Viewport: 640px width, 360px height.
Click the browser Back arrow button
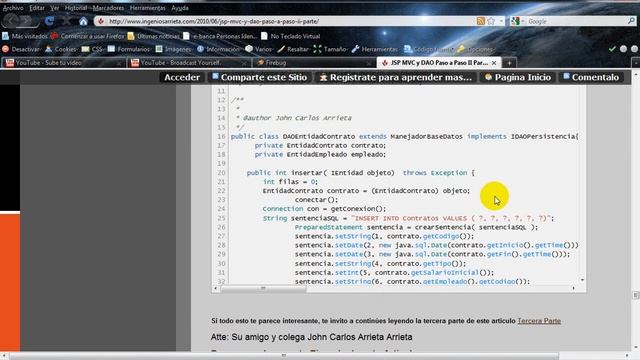(12, 20)
